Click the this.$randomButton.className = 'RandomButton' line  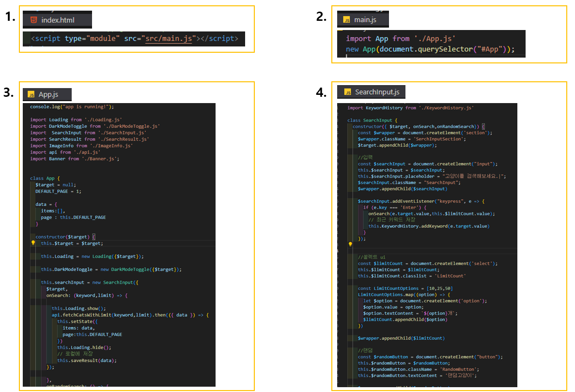coord(419,370)
